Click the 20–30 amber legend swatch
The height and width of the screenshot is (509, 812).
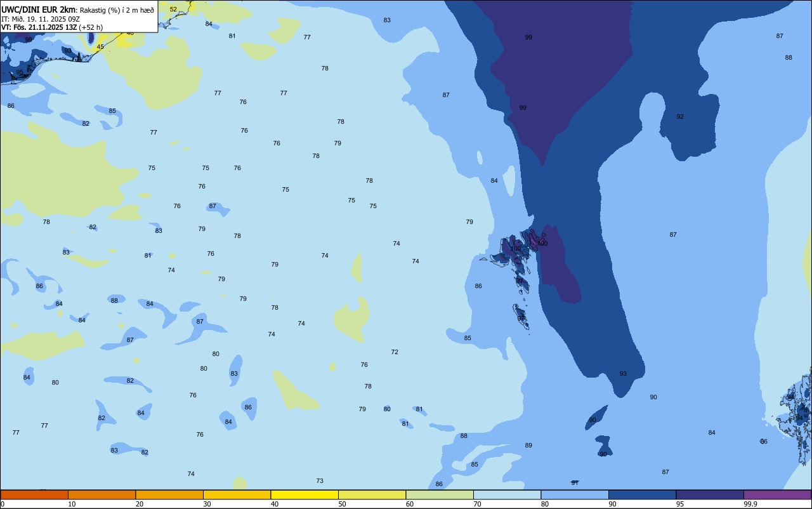pyautogui.click(x=169, y=494)
